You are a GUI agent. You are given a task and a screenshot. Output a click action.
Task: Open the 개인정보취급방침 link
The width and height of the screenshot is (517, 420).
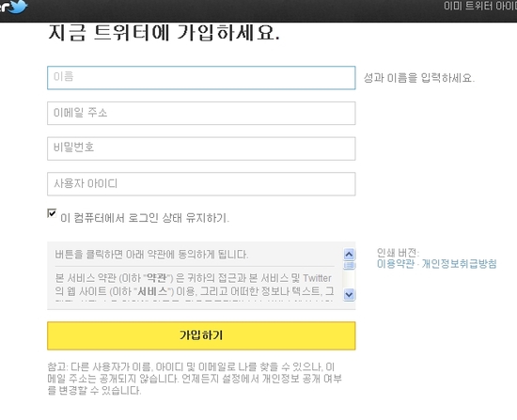pos(459,264)
